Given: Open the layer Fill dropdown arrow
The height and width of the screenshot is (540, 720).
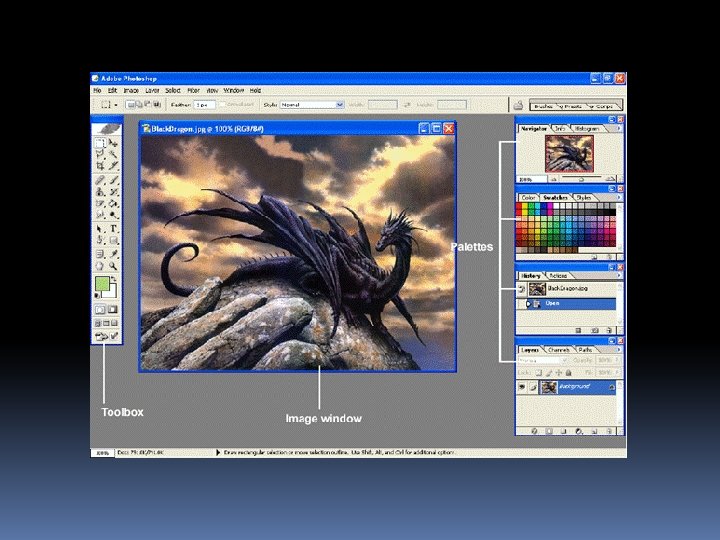Looking at the screenshot, I should point(617,372).
